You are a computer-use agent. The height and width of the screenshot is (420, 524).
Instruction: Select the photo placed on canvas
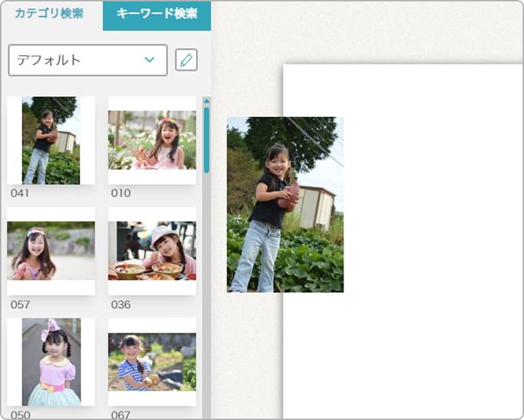coord(285,205)
